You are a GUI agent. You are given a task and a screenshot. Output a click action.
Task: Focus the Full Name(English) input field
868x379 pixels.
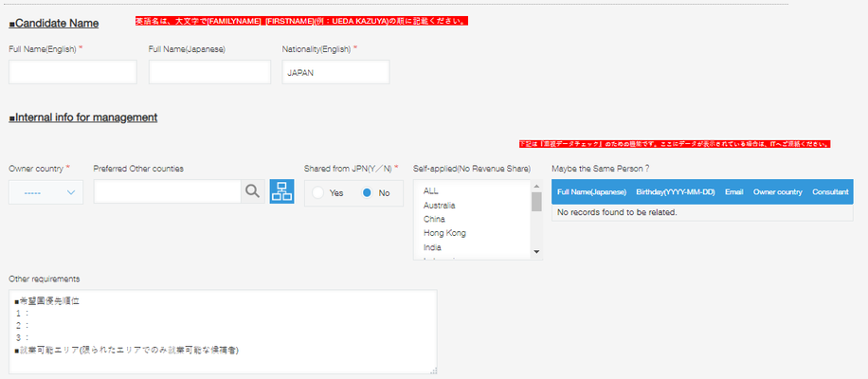(73, 72)
